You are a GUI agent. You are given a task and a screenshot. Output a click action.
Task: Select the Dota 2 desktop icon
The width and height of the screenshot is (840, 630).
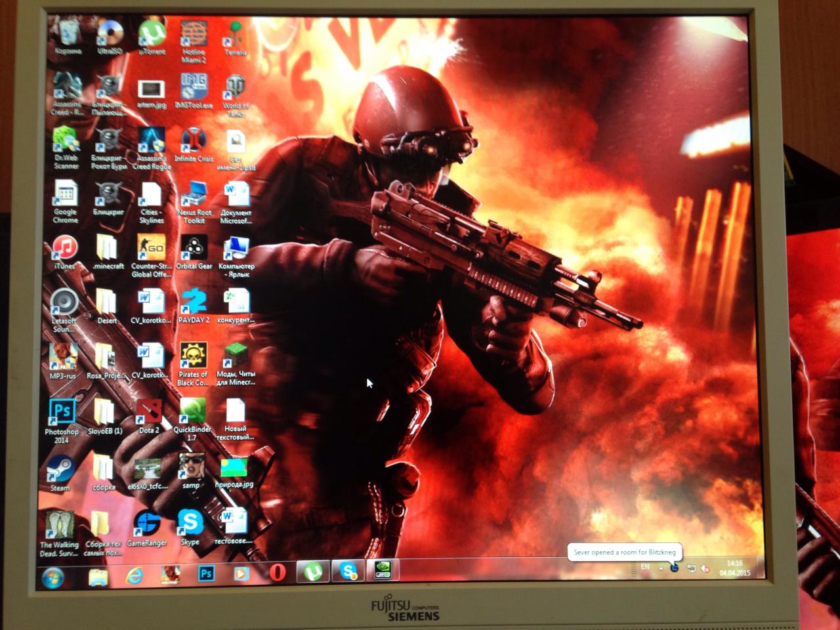[x=149, y=413]
